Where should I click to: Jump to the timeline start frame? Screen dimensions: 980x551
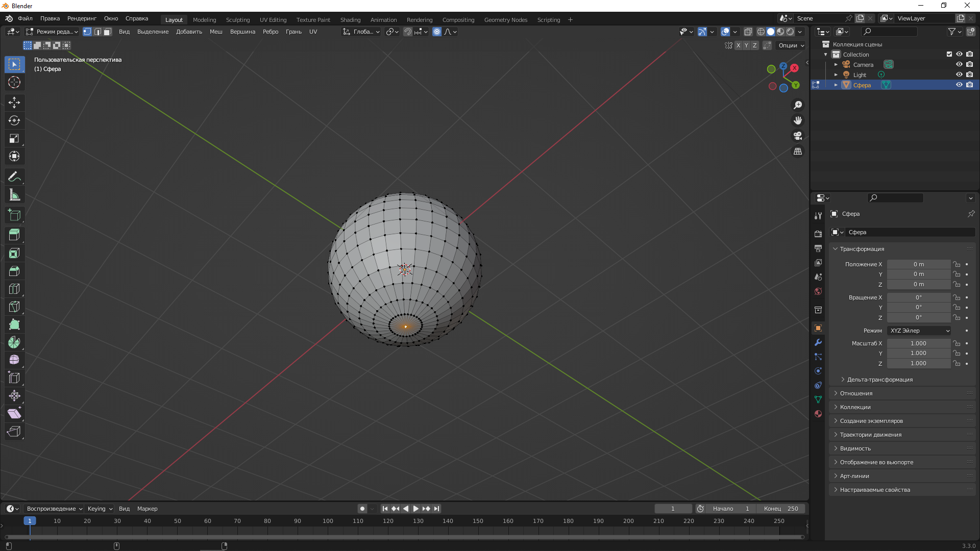[385, 509]
